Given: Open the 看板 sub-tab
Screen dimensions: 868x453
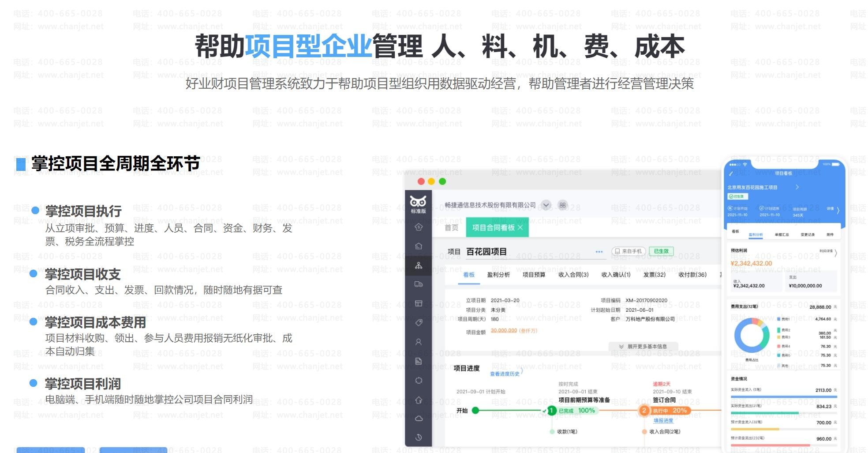Looking at the screenshot, I should pos(469,275).
